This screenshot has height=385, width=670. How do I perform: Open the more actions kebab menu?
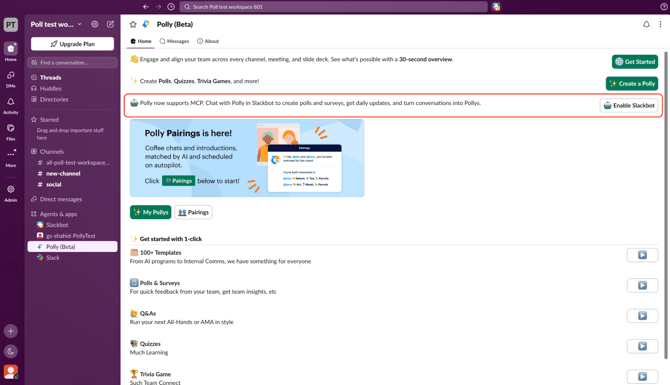pyautogui.click(x=660, y=24)
